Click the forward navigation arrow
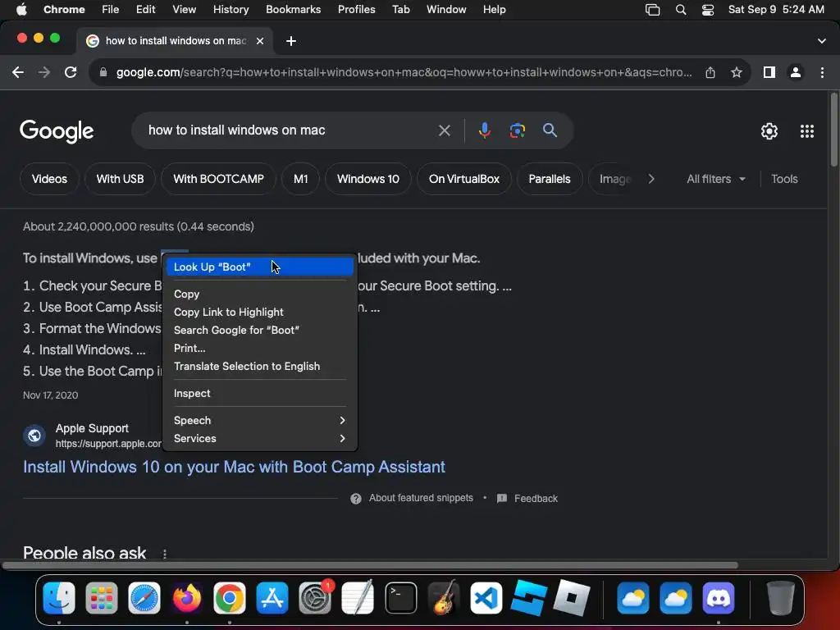Viewport: 840px width, 630px height. [44, 72]
